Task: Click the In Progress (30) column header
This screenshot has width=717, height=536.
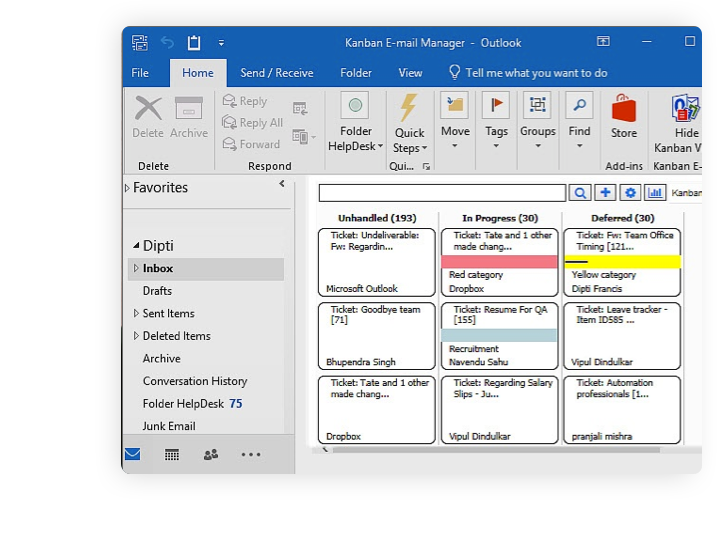Action: click(x=500, y=218)
